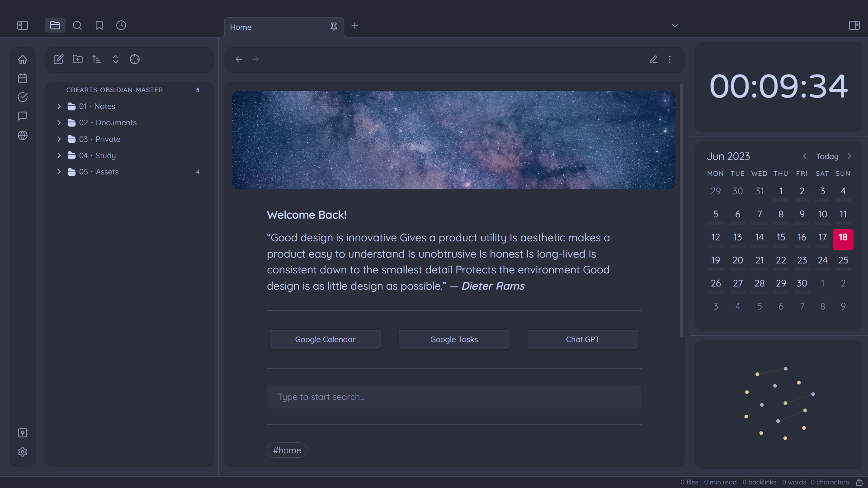This screenshot has height=488, width=868.
Task: Create a new folder icon
Action: point(78,59)
